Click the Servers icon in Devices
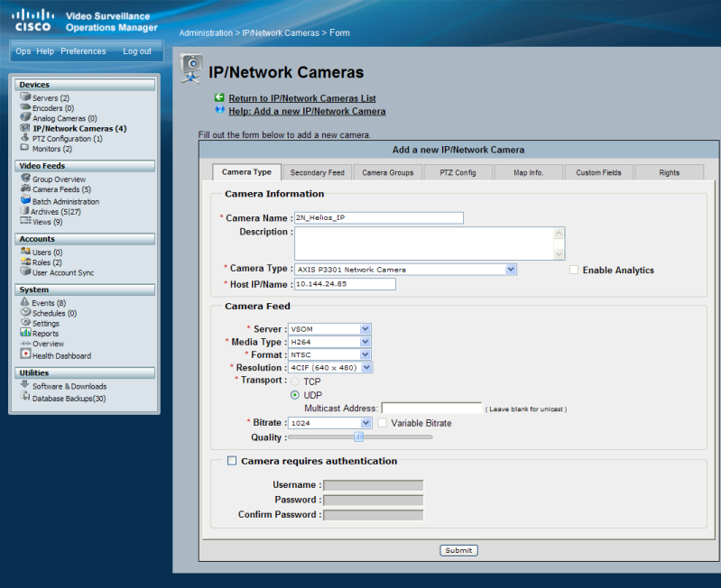This screenshot has width=721, height=588. 25,97
